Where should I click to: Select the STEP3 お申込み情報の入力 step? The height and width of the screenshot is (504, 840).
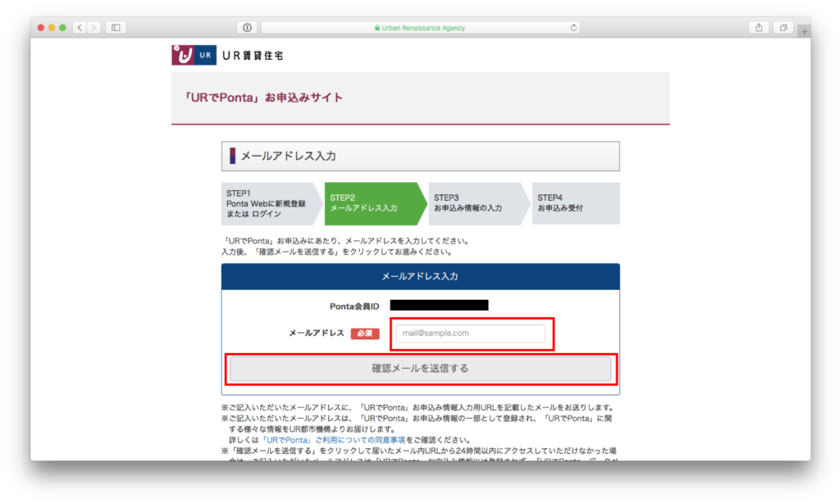click(479, 203)
